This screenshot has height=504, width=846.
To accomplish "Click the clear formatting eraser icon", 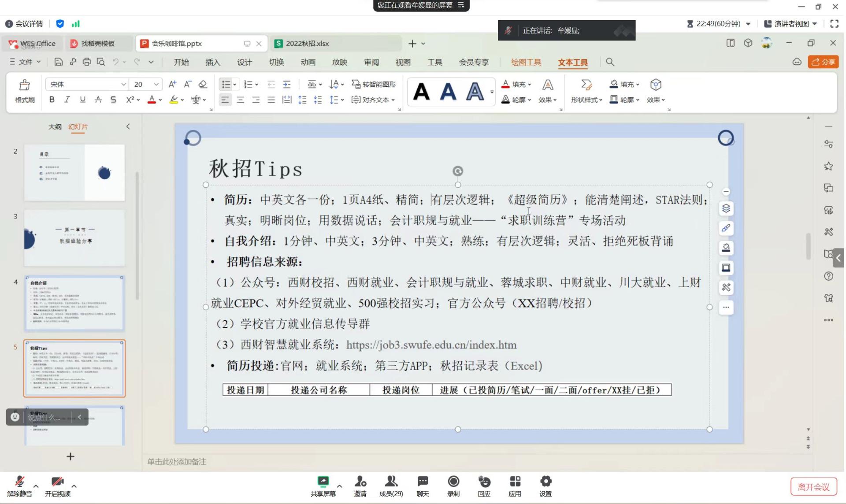I will pyautogui.click(x=203, y=84).
